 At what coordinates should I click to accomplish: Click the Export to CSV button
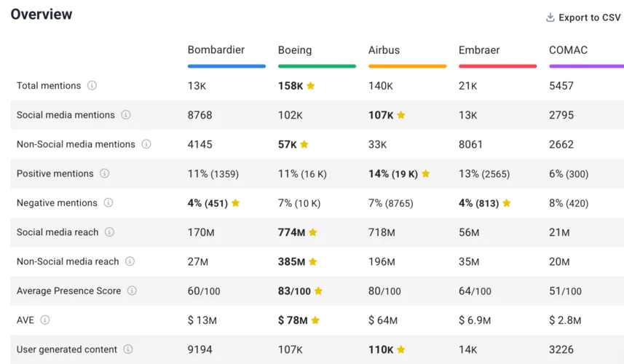coord(583,17)
